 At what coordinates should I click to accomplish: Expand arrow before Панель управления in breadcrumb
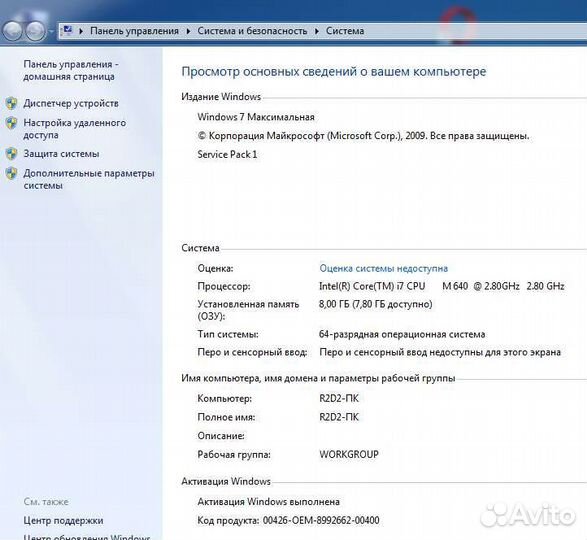[81, 31]
